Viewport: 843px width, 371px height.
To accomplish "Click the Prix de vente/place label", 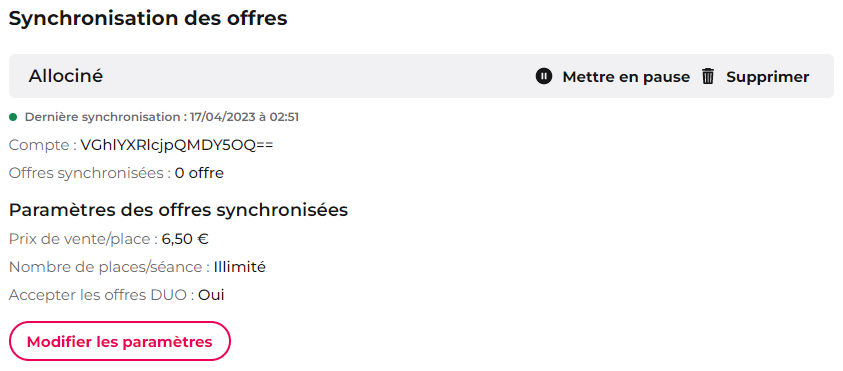I will pos(83,239).
